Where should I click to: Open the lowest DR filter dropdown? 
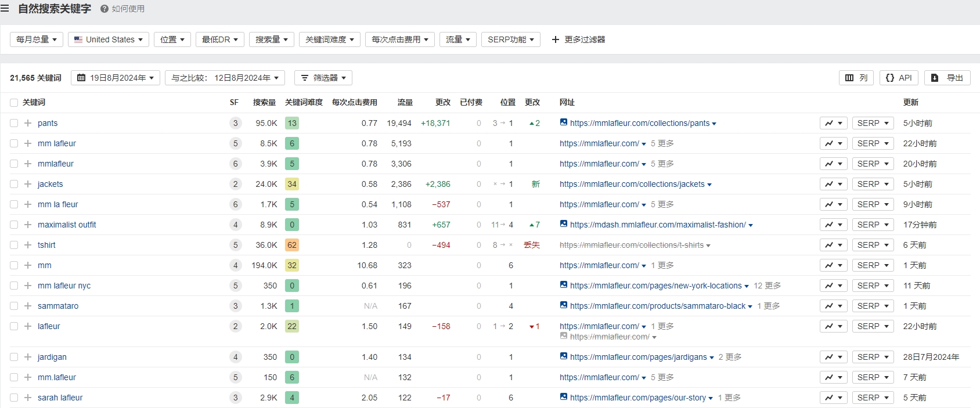point(220,39)
